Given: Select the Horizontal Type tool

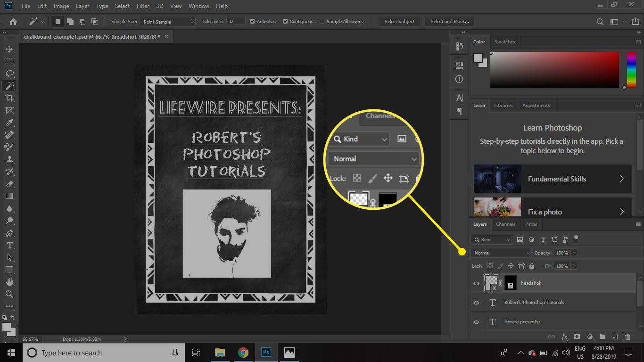Looking at the screenshot, I should [9, 245].
